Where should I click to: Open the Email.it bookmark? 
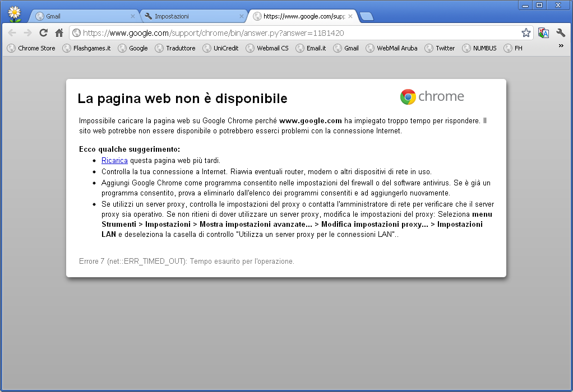311,48
